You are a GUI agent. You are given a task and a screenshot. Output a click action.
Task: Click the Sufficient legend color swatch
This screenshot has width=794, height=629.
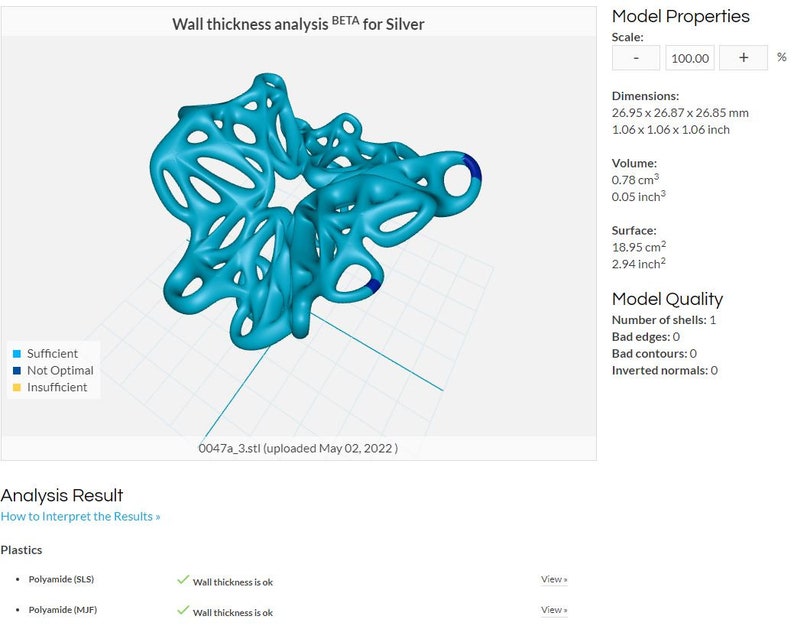pyautogui.click(x=17, y=353)
